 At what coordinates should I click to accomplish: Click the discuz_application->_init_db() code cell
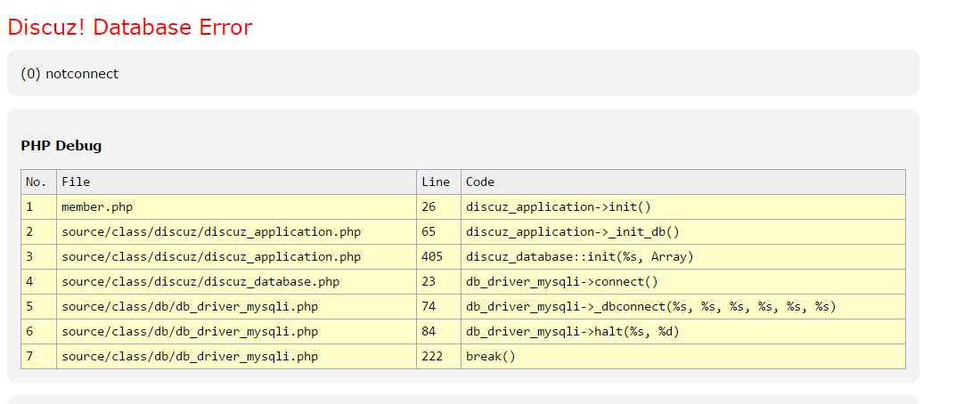(573, 232)
